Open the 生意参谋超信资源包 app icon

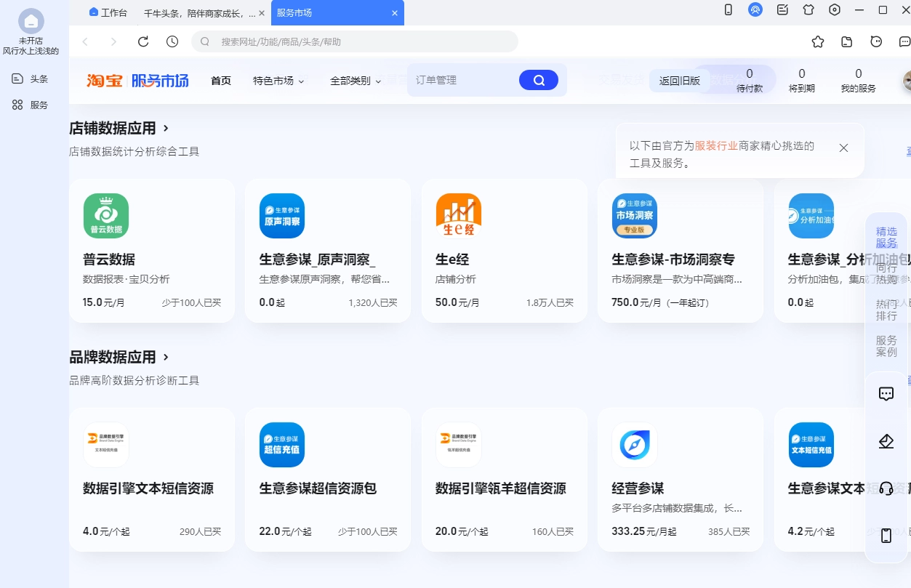pos(282,444)
